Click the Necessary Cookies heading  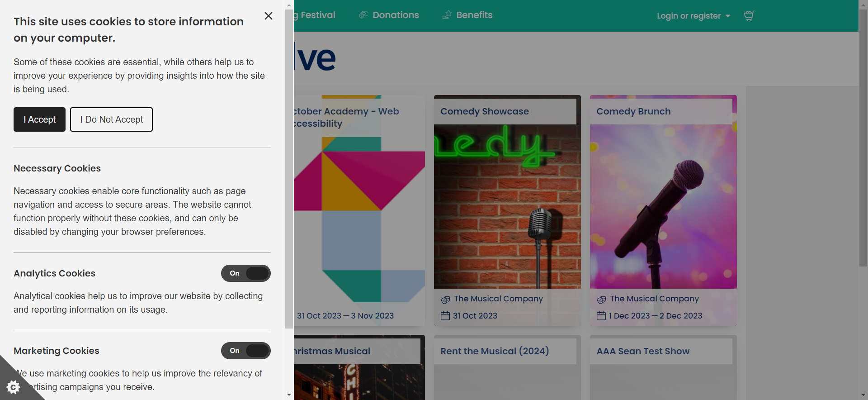[57, 168]
